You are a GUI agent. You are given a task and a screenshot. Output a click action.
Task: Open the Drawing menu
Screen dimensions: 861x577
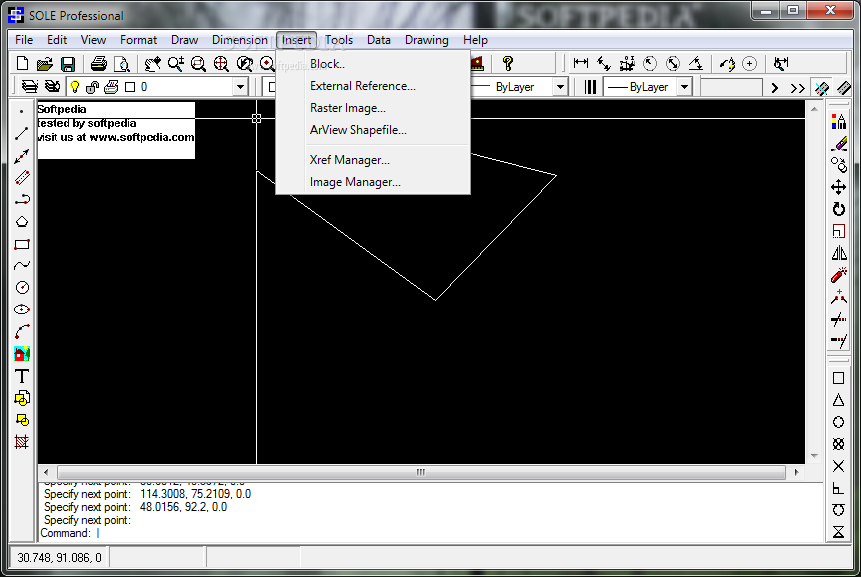(427, 40)
